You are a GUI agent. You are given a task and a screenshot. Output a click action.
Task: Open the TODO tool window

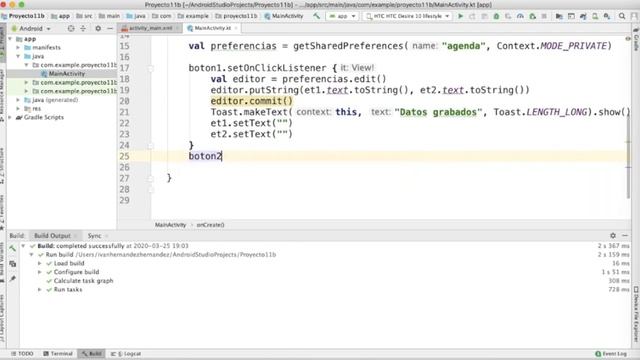[22, 354]
